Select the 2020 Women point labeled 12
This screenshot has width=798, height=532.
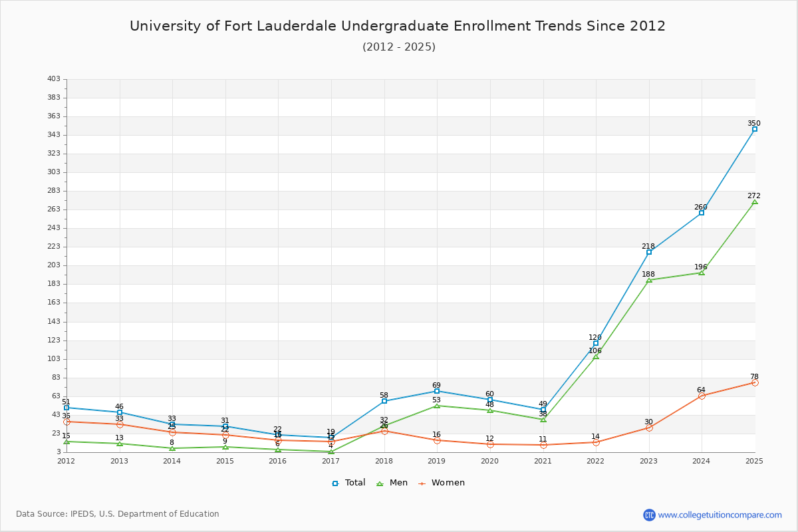click(490, 444)
